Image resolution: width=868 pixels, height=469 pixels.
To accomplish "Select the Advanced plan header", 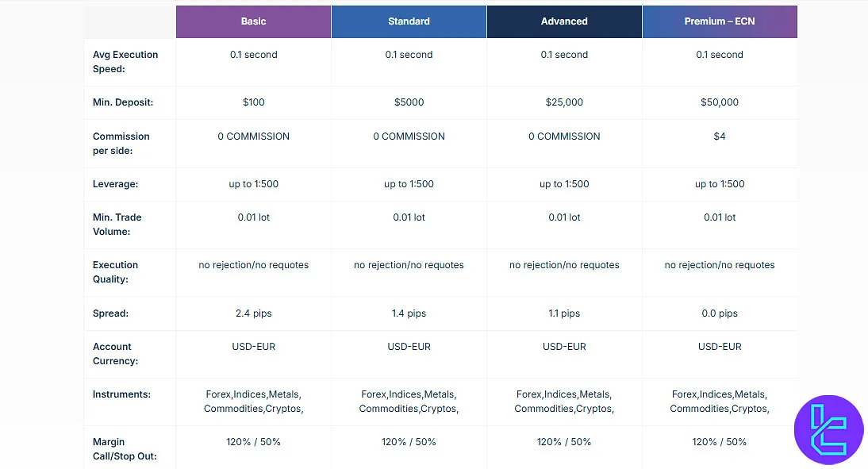I will pyautogui.click(x=564, y=21).
